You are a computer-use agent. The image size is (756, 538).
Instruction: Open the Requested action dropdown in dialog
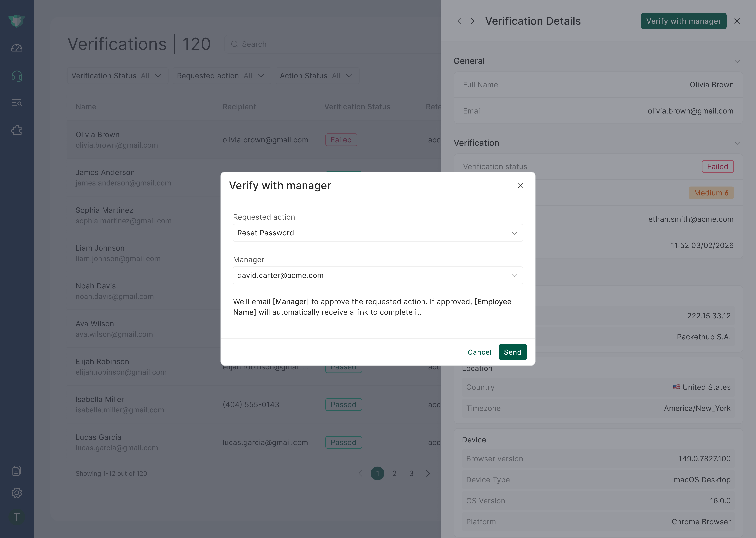click(x=378, y=233)
